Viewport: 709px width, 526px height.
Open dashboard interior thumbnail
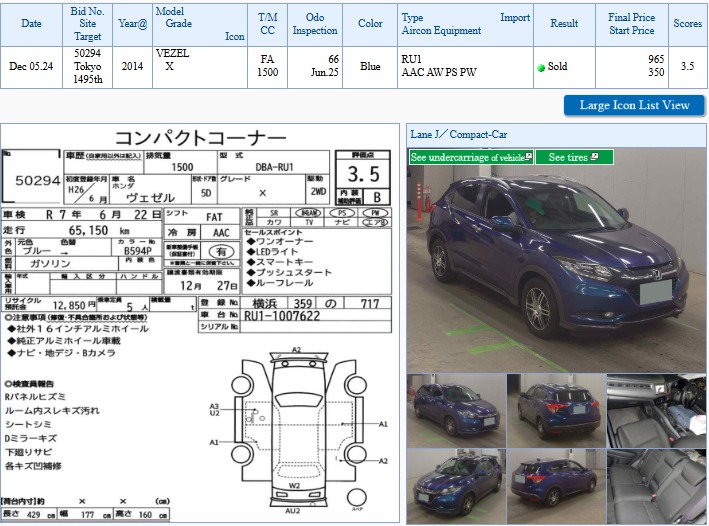click(x=656, y=411)
